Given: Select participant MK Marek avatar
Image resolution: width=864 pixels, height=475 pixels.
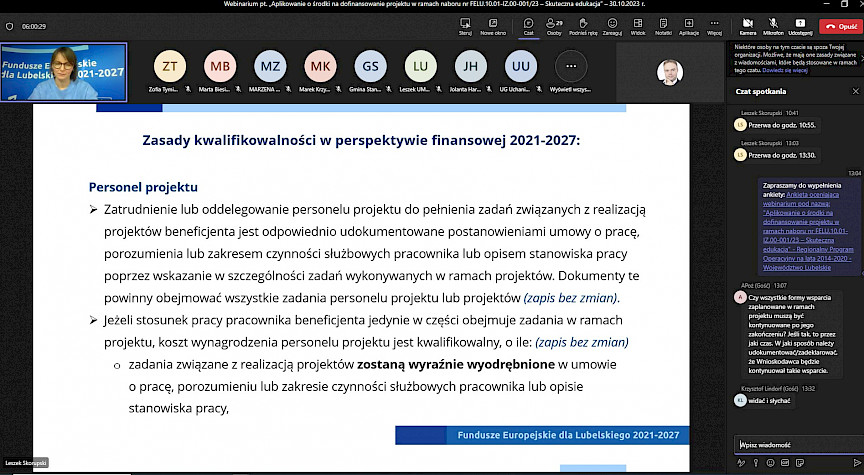Looking at the screenshot, I should tap(320, 67).
